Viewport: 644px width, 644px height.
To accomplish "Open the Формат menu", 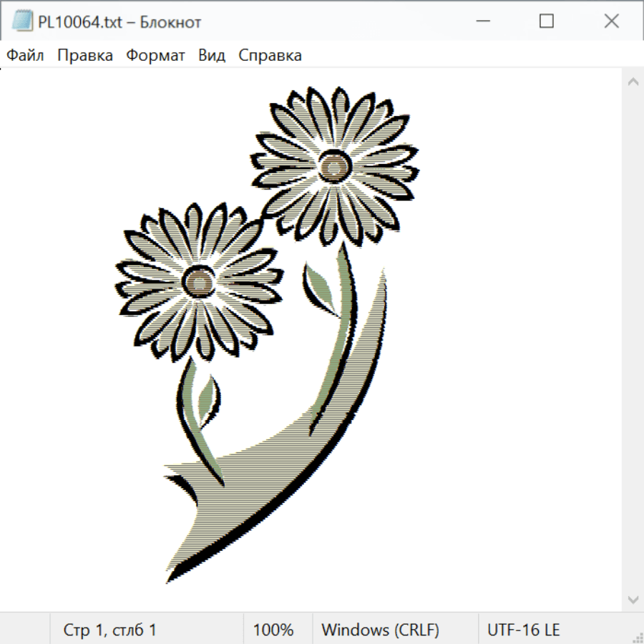I will (155, 56).
